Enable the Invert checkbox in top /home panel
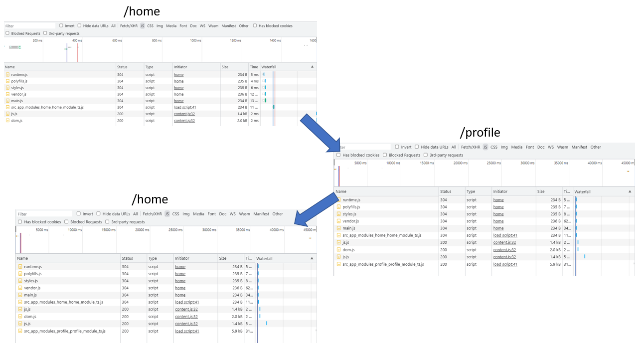This screenshot has width=644, height=356. (x=61, y=26)
